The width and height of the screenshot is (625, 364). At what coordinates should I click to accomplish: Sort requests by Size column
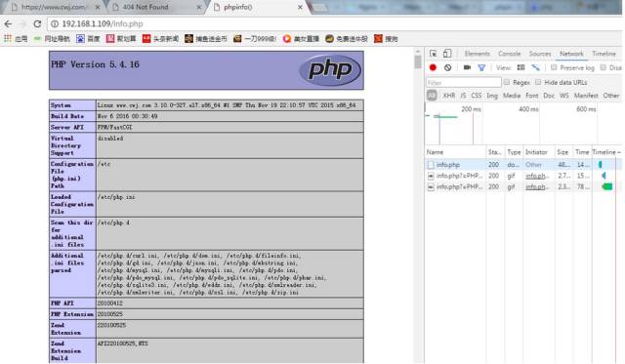coord(562,152)
